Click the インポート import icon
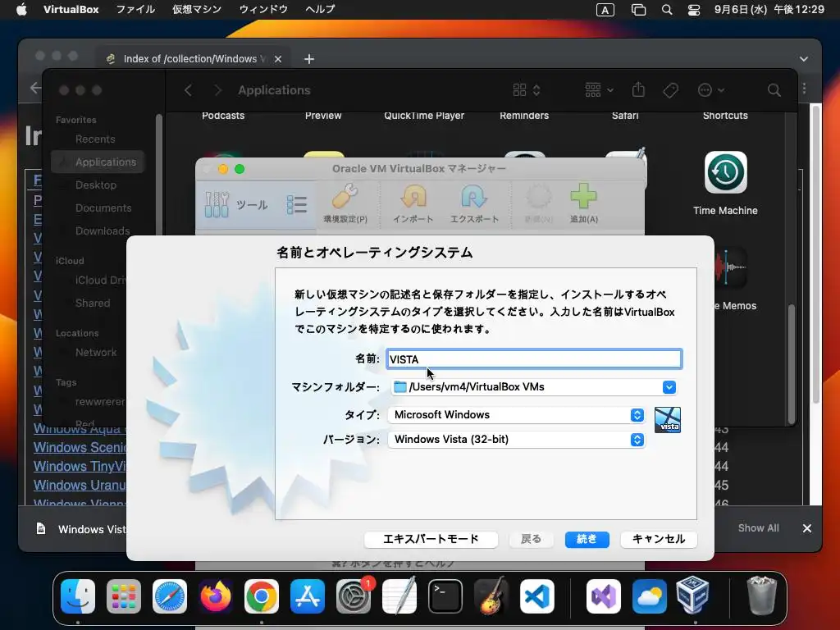Image resolution: width=840 pixels, height=630 pixels. (x=413, y=197)
